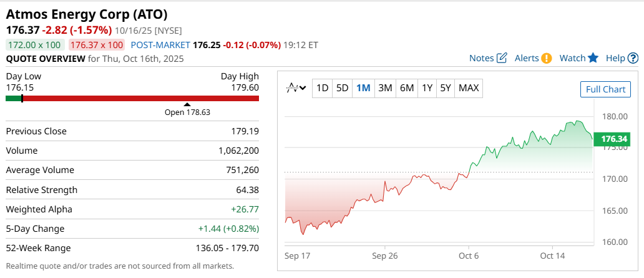The height and width of the screenshot is (278, 644).
Task: Select the 1Y chart range
Action: [427, 88]
